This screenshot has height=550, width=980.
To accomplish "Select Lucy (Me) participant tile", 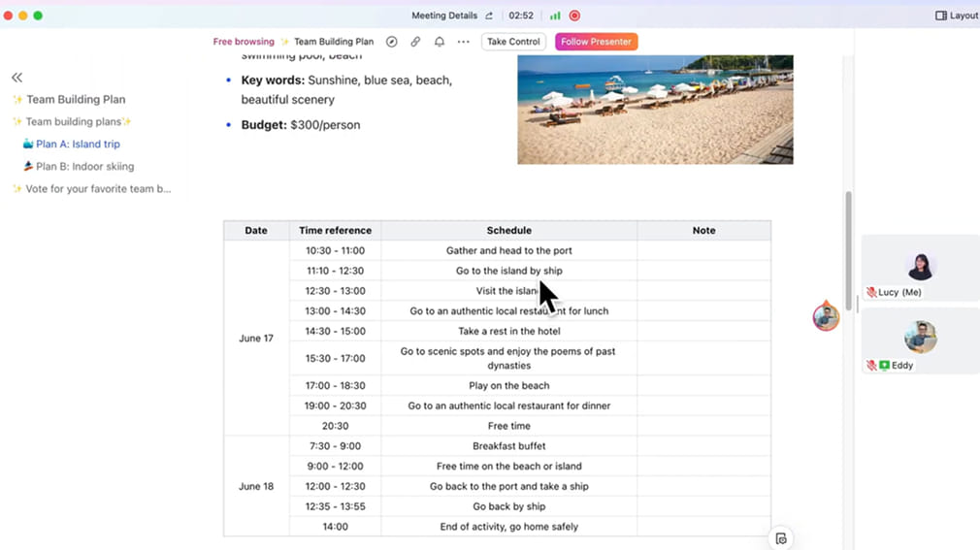I will (x=920, y=268).
